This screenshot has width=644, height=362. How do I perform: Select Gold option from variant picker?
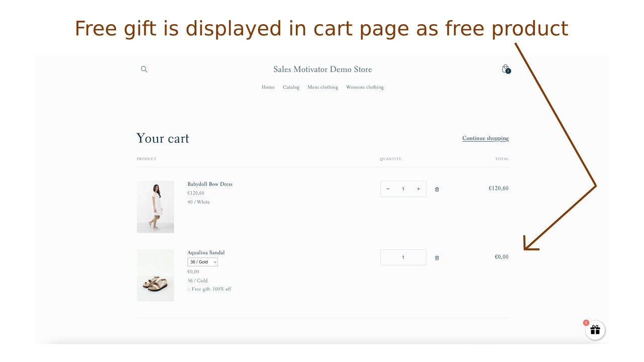(202, 261)
